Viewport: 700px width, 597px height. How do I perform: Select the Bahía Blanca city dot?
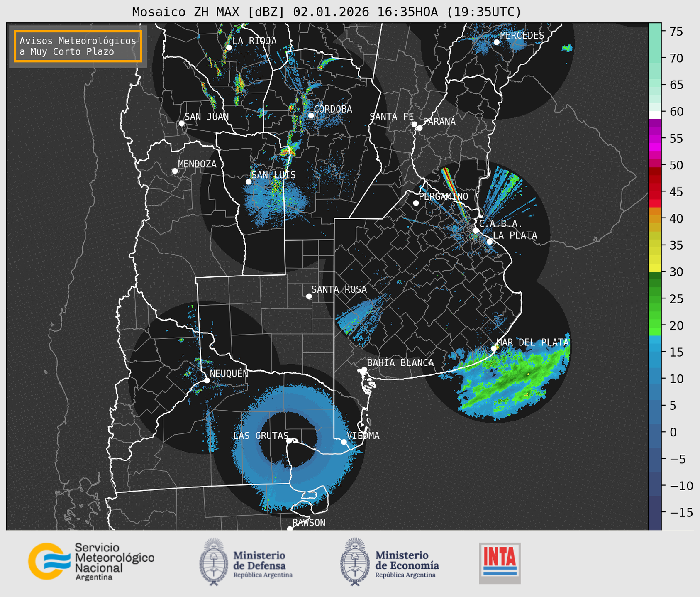(x=364, y=369)
